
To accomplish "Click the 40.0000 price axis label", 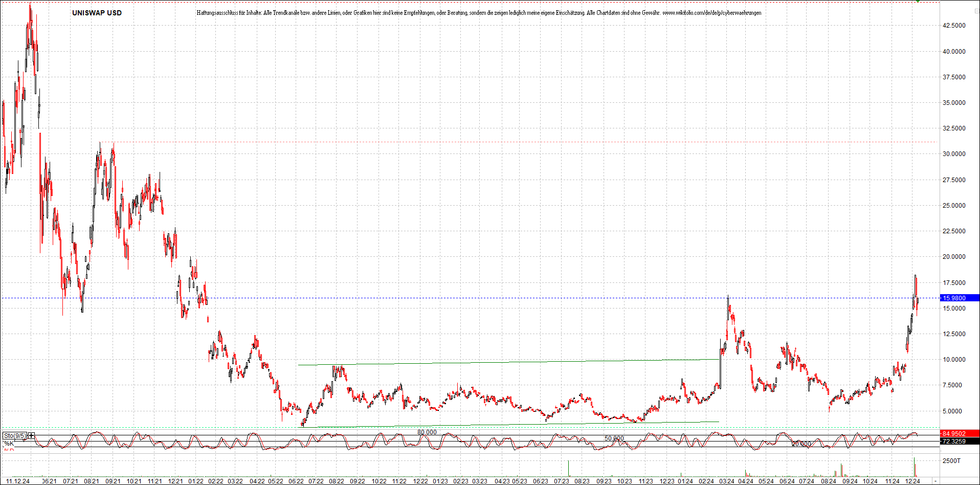I will (x=954, y=51).
